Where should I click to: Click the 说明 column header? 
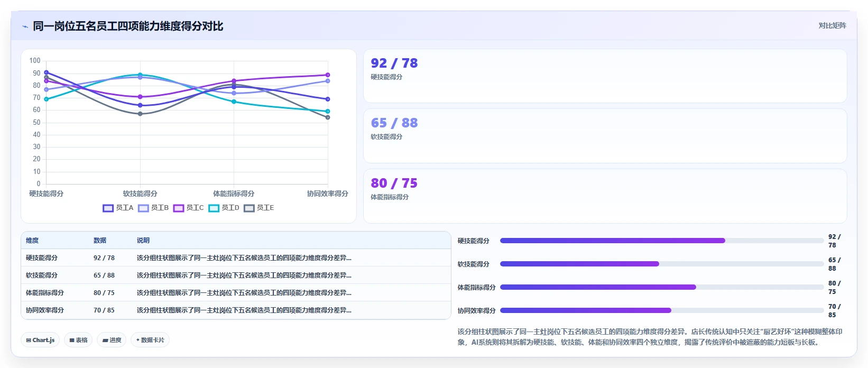click(143, 240)
